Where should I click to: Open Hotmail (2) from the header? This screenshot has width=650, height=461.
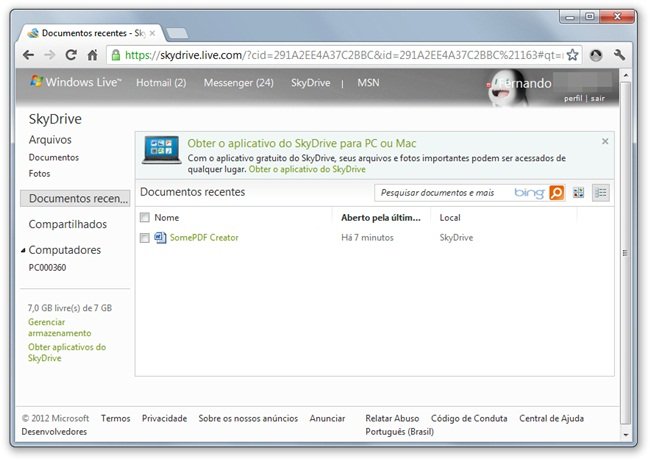pyautogui.click(x=161, y=83)
